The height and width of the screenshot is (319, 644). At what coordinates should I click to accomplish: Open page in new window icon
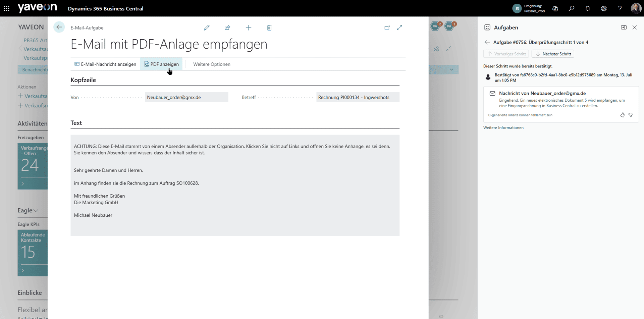point(387,28)
